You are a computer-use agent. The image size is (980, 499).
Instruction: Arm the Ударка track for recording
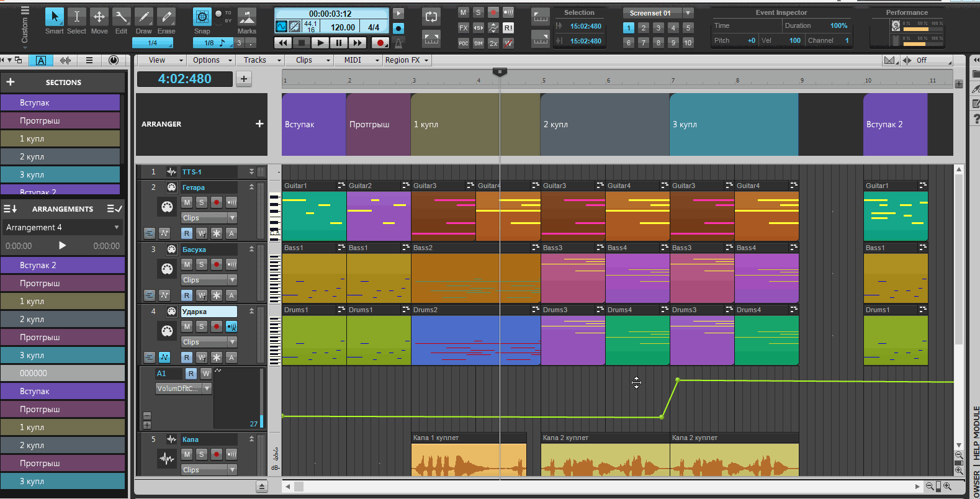(216, 326)
